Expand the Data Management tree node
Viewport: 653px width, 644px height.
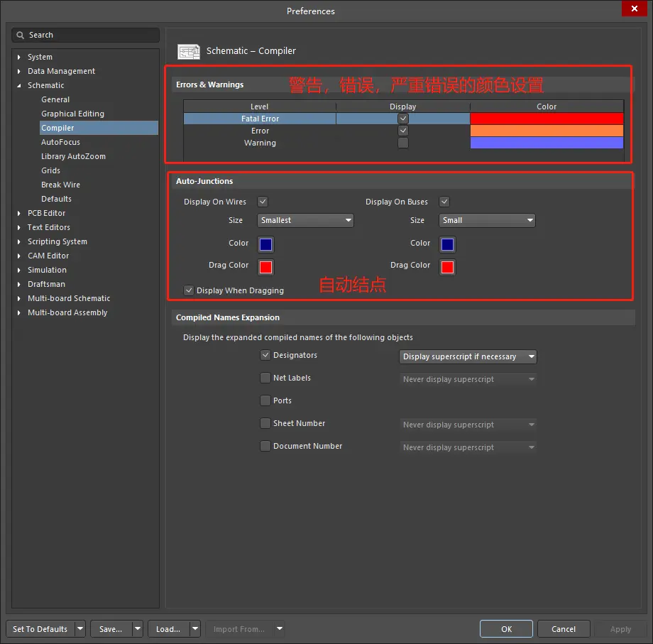pos(18,71)
